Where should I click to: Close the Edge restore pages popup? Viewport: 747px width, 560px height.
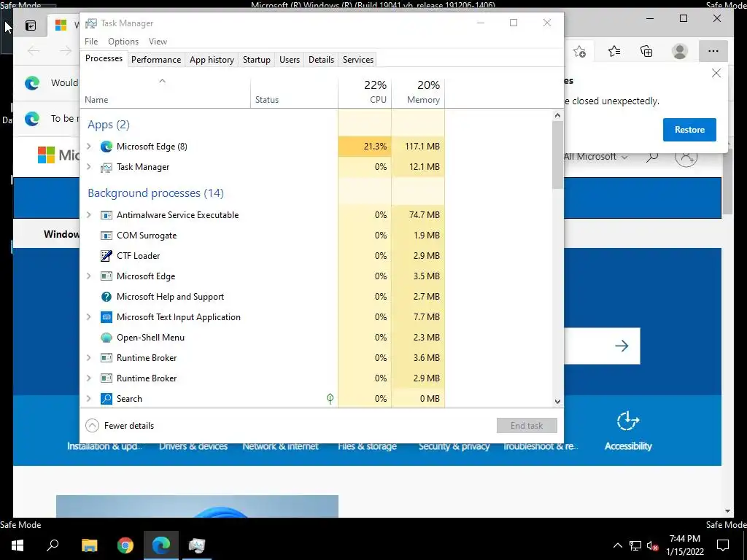coord(716,73)
